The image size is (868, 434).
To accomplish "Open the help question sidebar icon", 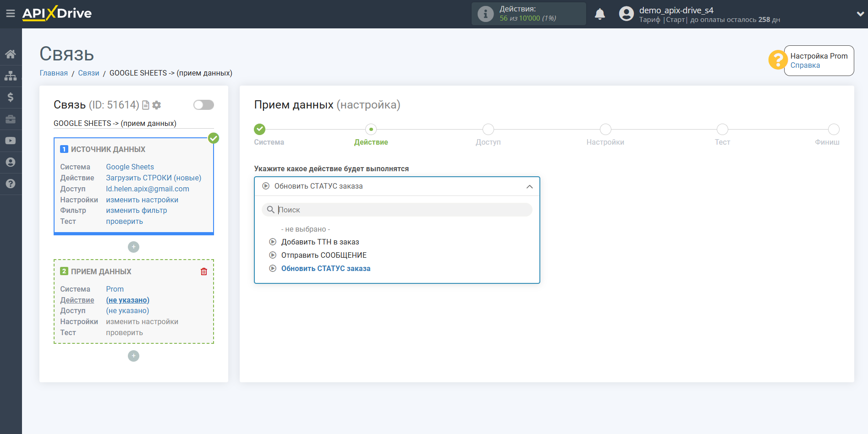I will click(11, 184).
